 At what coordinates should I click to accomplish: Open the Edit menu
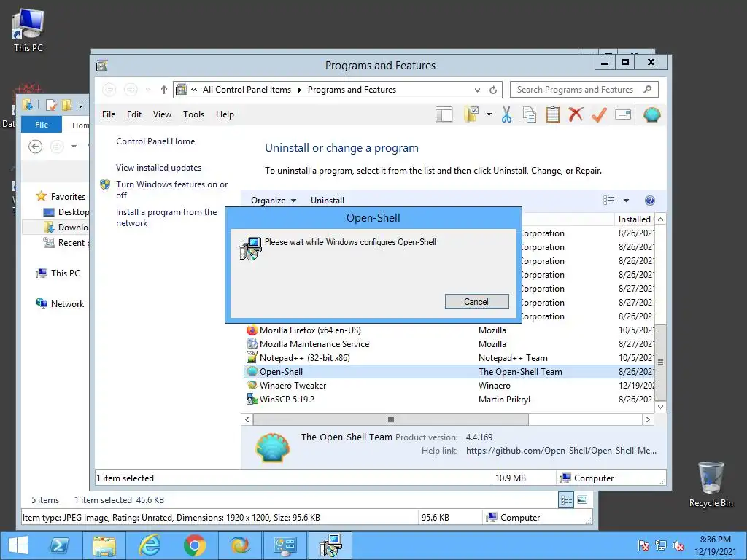coord(134,114)
